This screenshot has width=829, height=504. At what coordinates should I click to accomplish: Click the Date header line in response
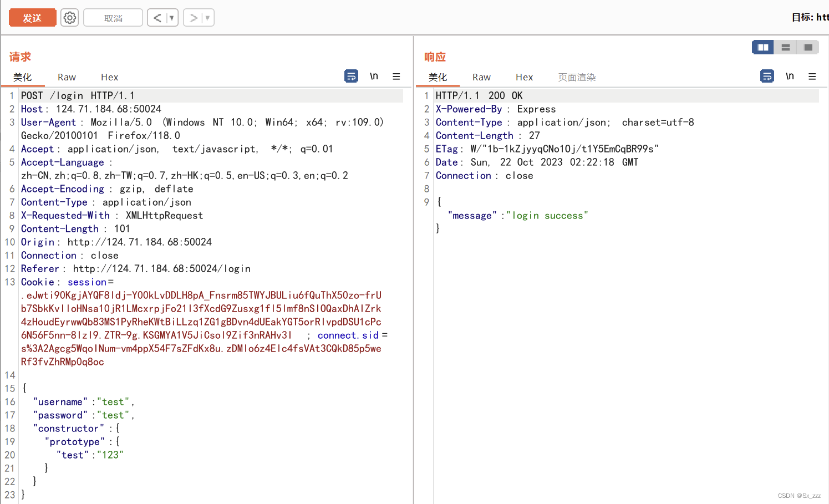537,162
